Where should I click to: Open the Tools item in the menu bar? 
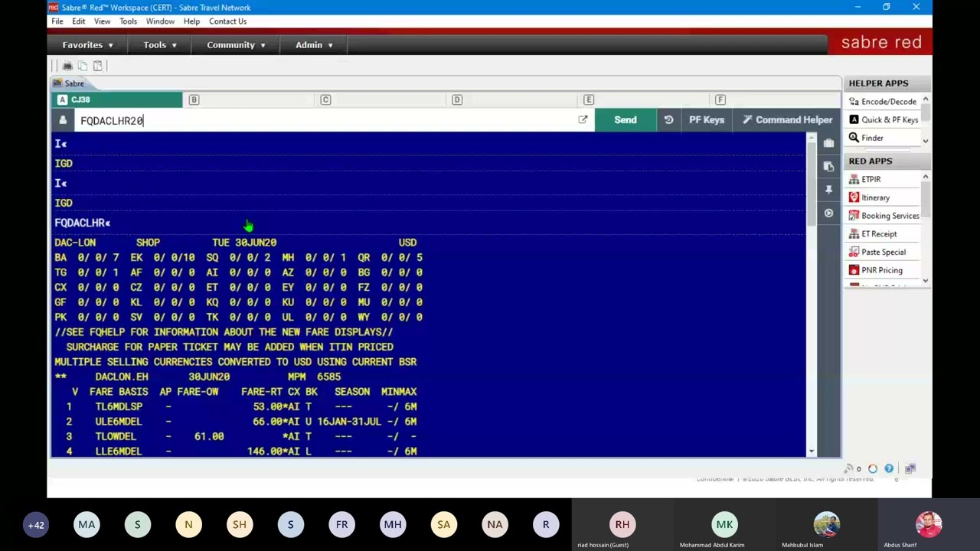(x=128, y=21)
